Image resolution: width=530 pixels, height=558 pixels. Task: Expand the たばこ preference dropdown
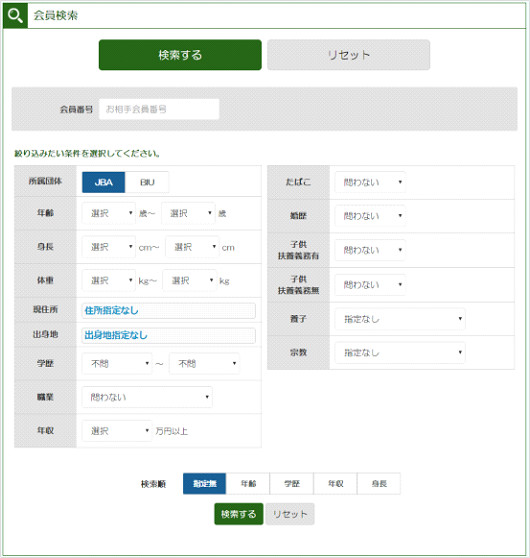(x=370, y=182)
